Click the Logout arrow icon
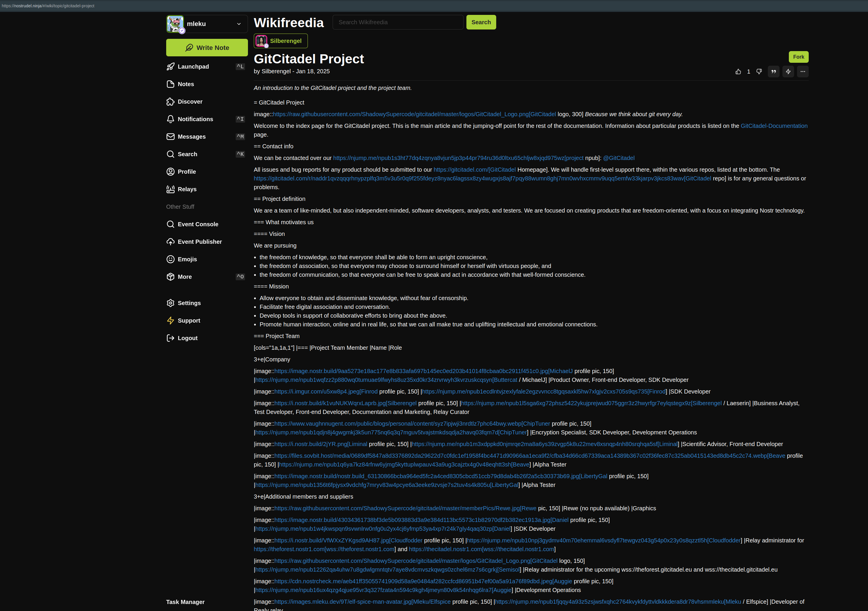The width and height of the screenshot is (868, 611). (x=171, y=338)
